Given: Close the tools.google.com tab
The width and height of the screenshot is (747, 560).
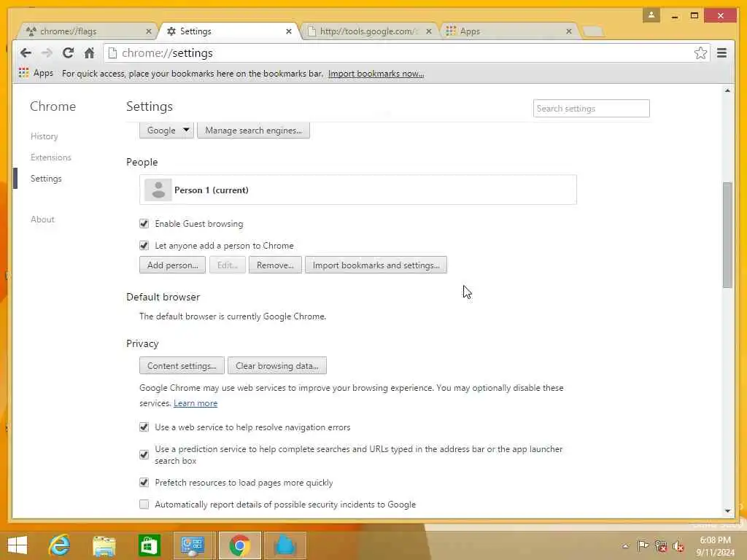Looking at the screenshot, I should pos(429,31).
